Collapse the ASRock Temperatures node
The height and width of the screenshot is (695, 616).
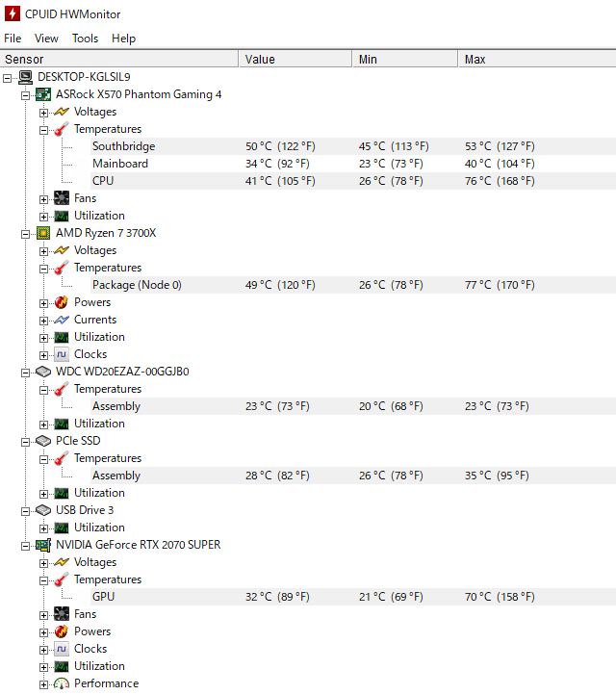(43, 130)
